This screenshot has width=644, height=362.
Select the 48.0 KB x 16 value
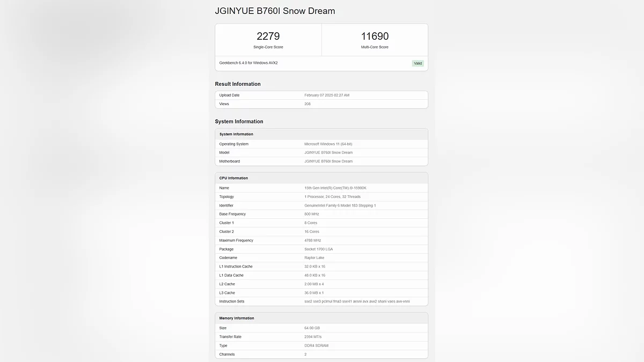(x=315, y=275)
